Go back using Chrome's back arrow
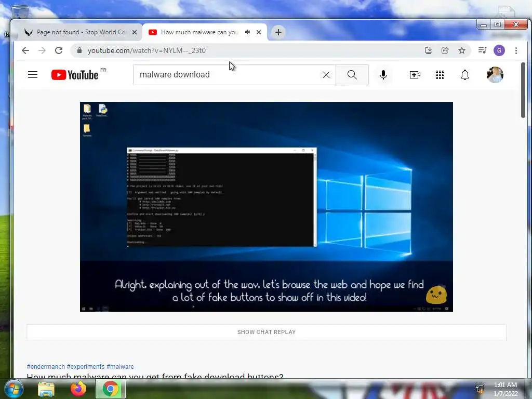Image resolution: width=532 pixels, height=399 pixels. pyautogui.click(x=25, y=50)
